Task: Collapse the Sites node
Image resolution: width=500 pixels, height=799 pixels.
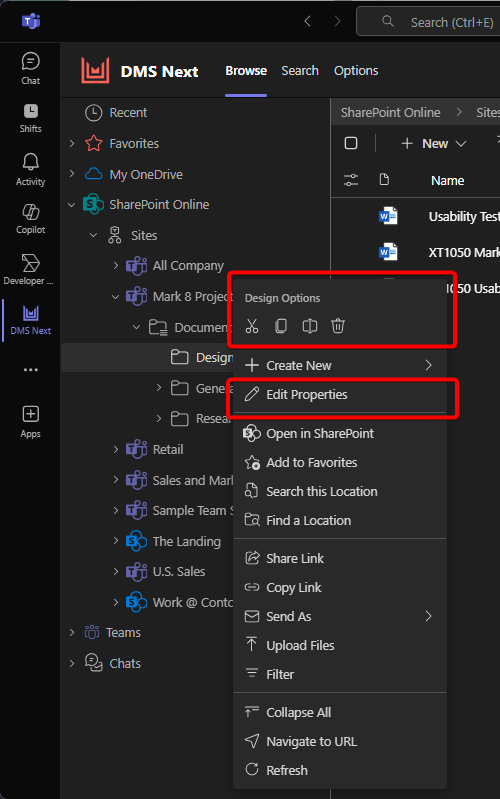Action: (x=93, y=235)
